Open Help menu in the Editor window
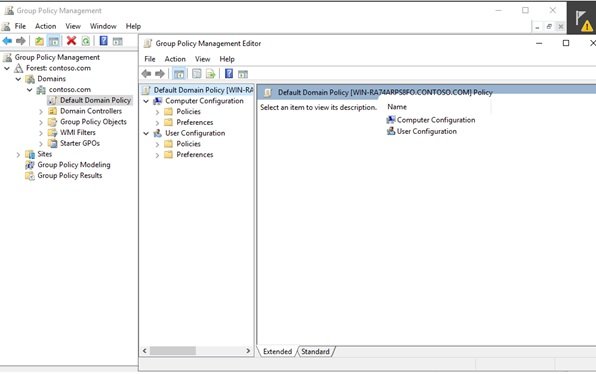The width and height of the screenshot is (596, 374). (227, 59)
